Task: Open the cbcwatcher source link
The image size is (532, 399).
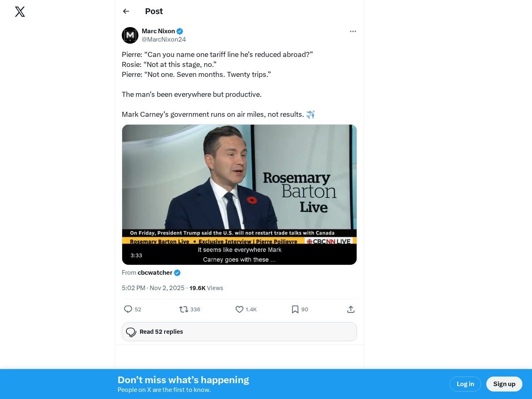Action: 155,273
